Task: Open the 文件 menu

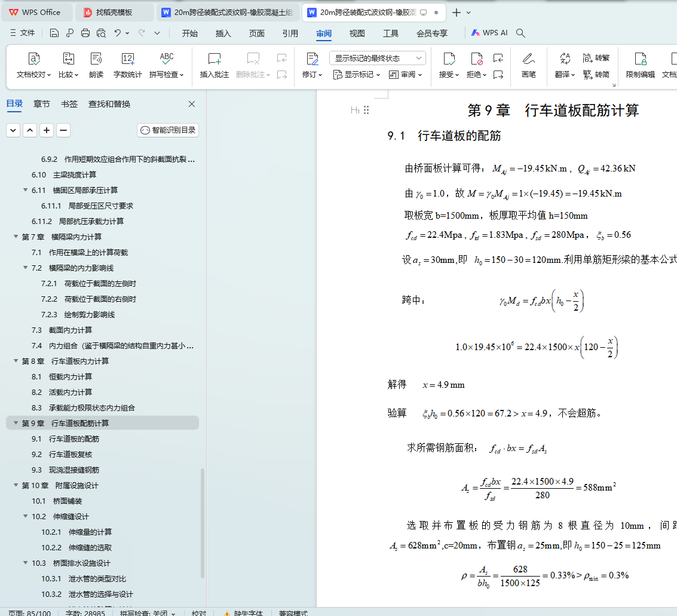Action: pos(23,33)
